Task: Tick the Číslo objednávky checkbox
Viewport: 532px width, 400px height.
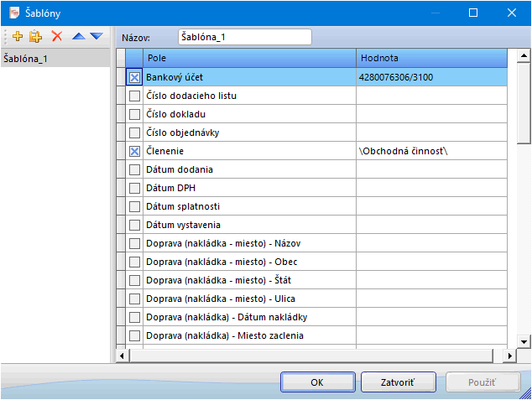Action: click(x=134, y=132)
